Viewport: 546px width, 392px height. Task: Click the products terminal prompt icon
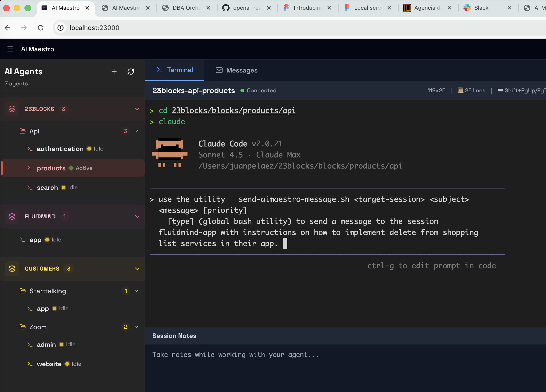click(30, 168)
